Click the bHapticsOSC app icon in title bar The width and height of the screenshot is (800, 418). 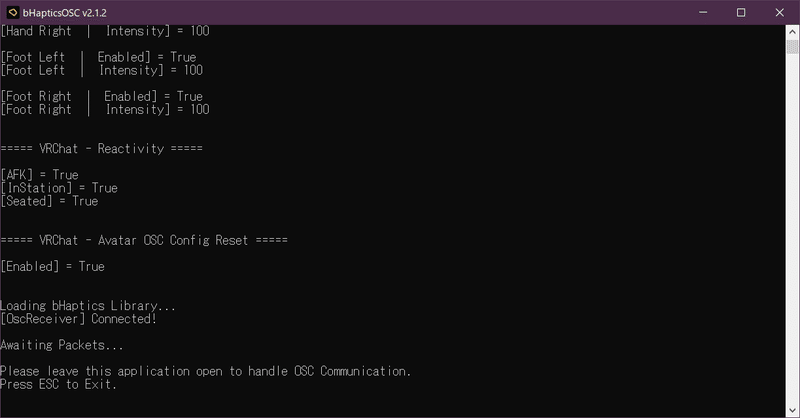pyautogui.click(x=13, y=12)
